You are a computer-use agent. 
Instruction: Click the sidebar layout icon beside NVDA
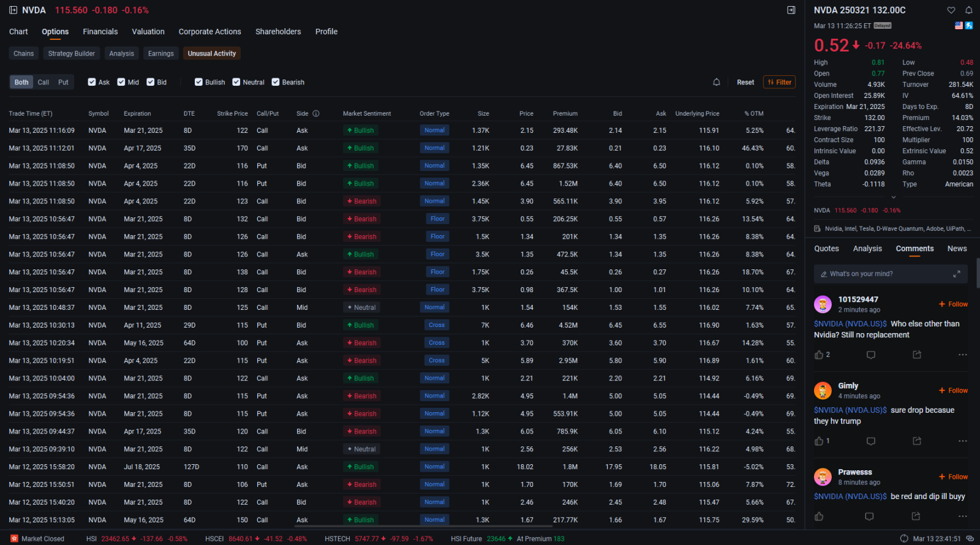13,10
